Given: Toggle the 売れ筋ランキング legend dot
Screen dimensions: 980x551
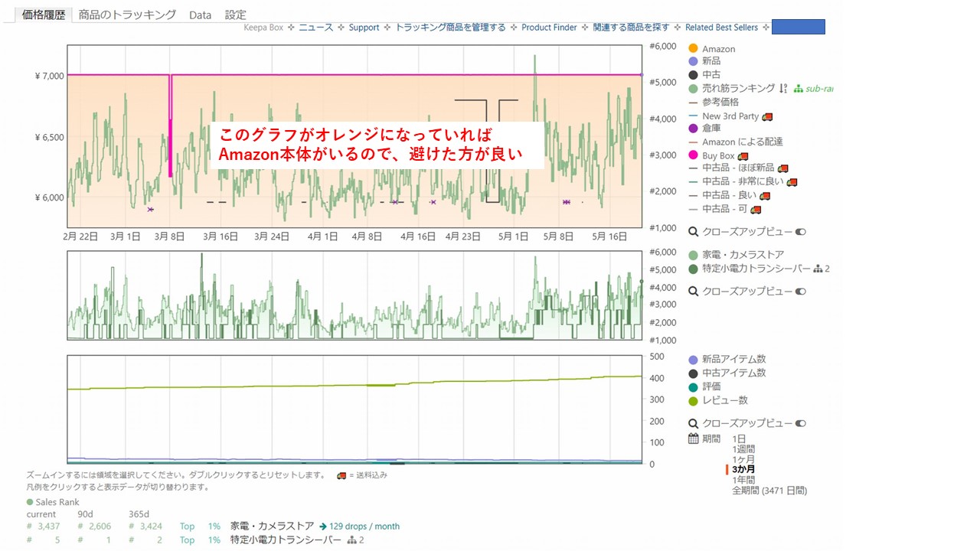Looking at the screenshot, I should click(x=694, y=89).
